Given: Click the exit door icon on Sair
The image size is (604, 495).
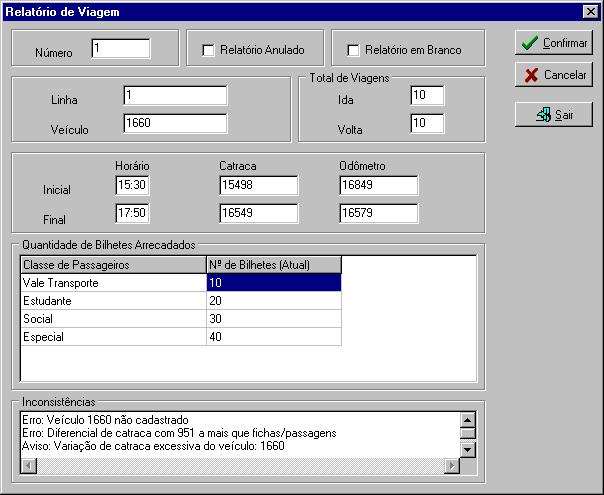Looking at the screenshot, I should (543, 114).
